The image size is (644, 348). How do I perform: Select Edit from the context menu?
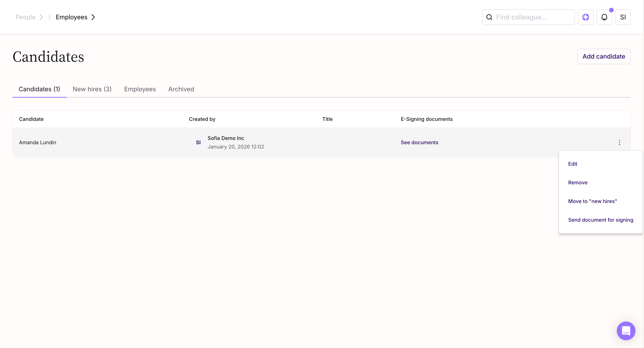572,164
